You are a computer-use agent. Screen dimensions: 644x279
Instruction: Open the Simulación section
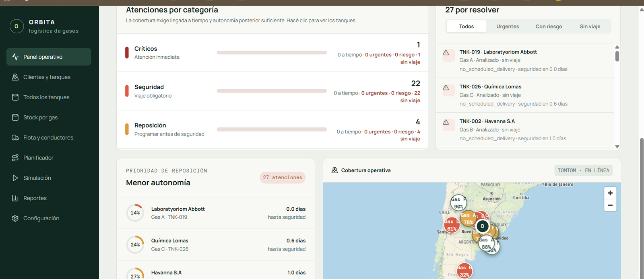point(49,178)
